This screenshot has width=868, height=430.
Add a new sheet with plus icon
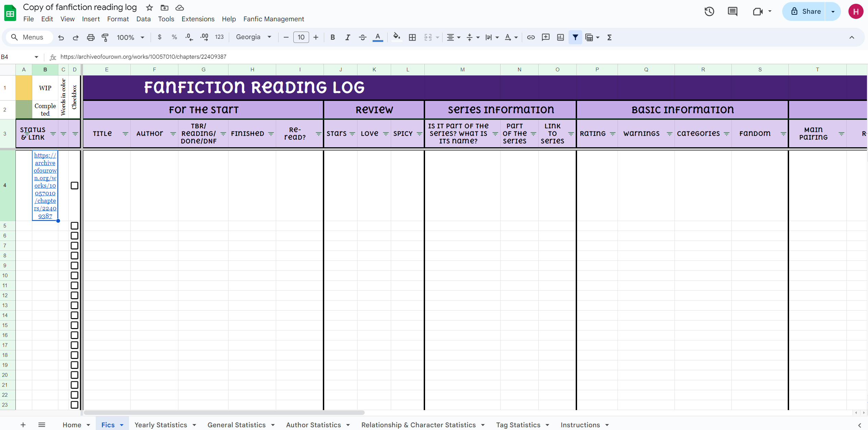click(x=23, y=425)
